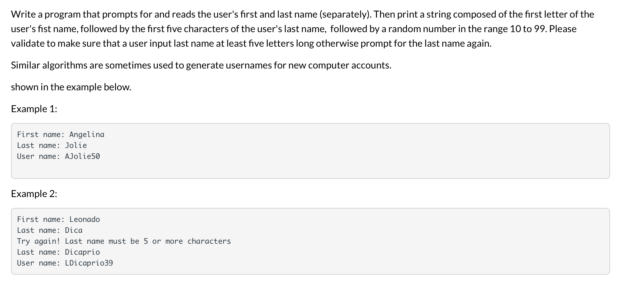
Task: Click the 'User name: AJolie50' output line
Action: point(59,156)
